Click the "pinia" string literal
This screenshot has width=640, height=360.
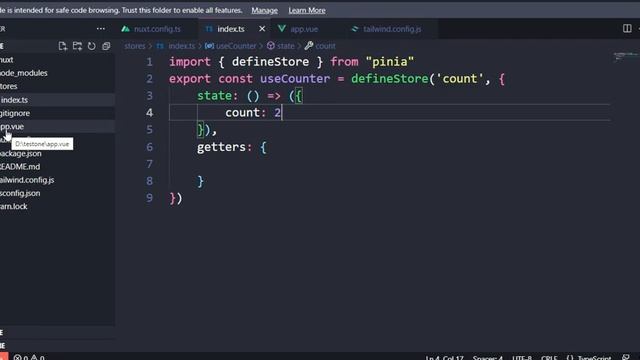coord(390,62)
